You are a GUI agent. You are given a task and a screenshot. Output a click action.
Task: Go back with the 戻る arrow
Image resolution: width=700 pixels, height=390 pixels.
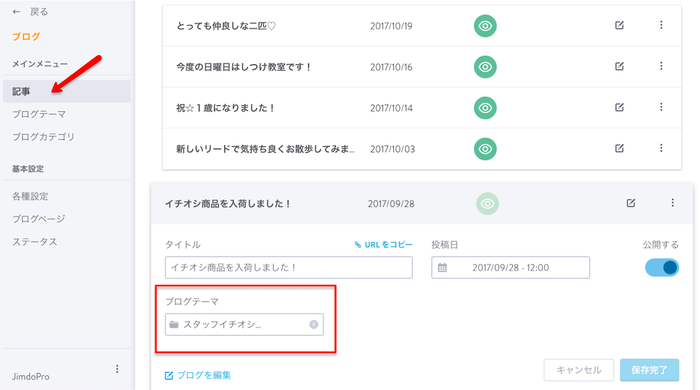(x=17, y=12)
